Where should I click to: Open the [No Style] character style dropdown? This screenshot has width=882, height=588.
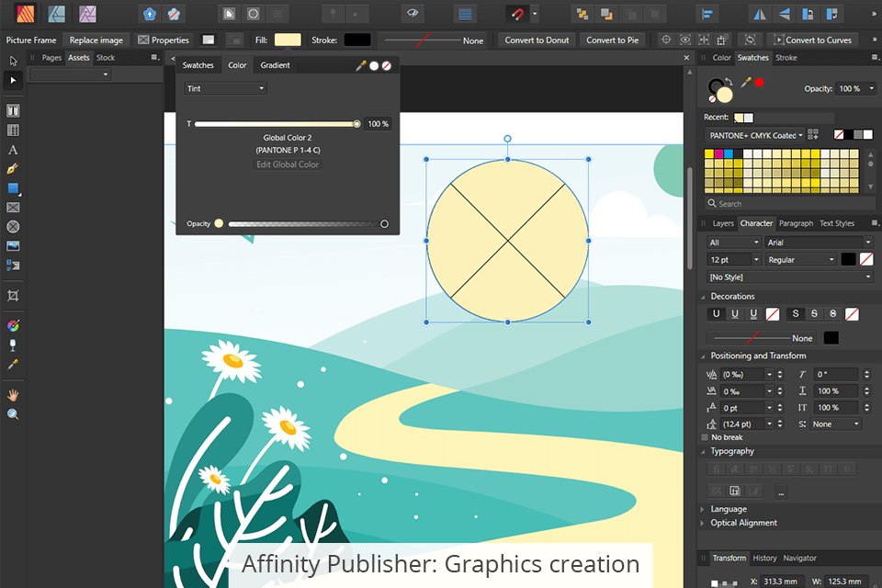click(x=790, y=277)
